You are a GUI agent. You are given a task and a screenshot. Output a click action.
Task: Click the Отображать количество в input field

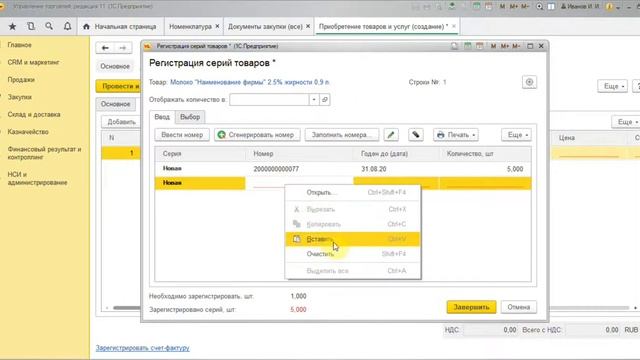tap(269, 100)
